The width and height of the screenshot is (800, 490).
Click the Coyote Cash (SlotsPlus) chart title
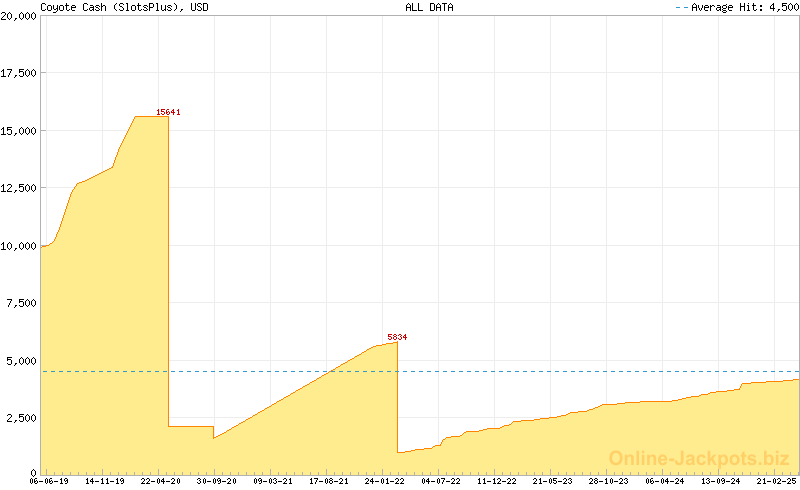point(124,7)
